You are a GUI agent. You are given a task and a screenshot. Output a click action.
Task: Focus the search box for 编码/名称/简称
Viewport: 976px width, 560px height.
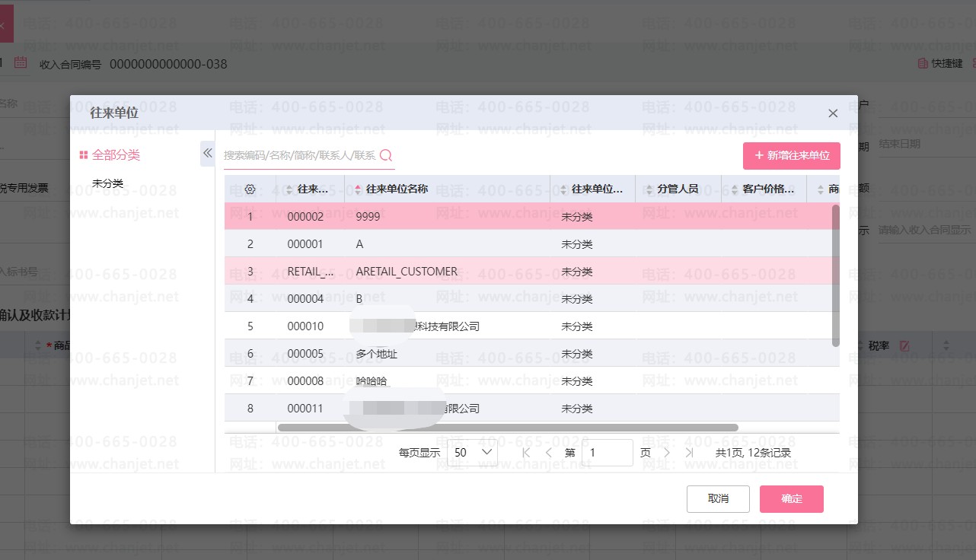pos(300,155)
